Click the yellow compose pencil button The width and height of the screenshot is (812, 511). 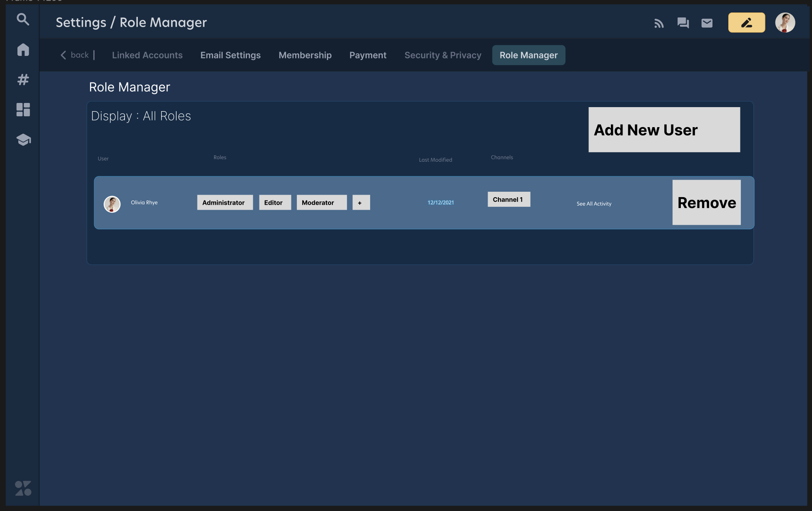coord(746,23)
